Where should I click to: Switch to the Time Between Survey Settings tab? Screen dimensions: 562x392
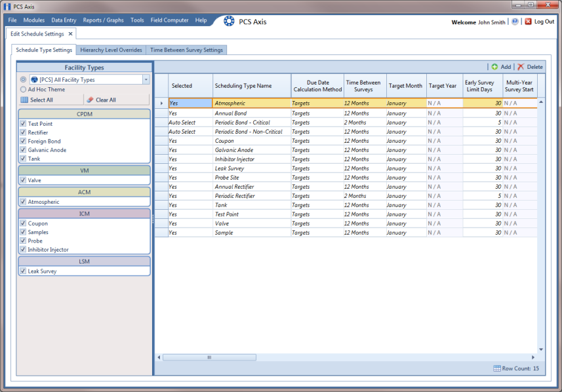point(186,50)
